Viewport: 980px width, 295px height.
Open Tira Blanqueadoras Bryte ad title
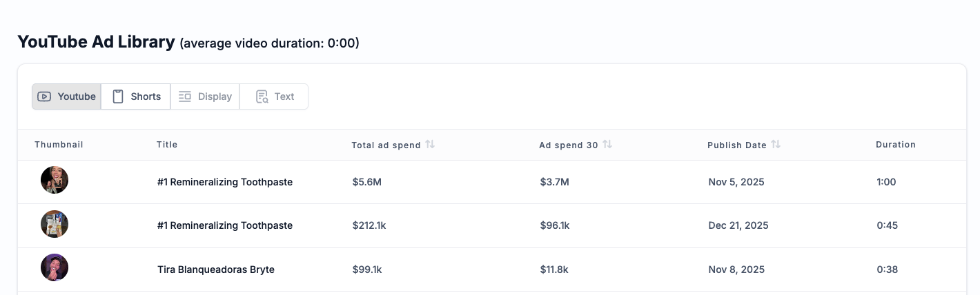(216, 269)
